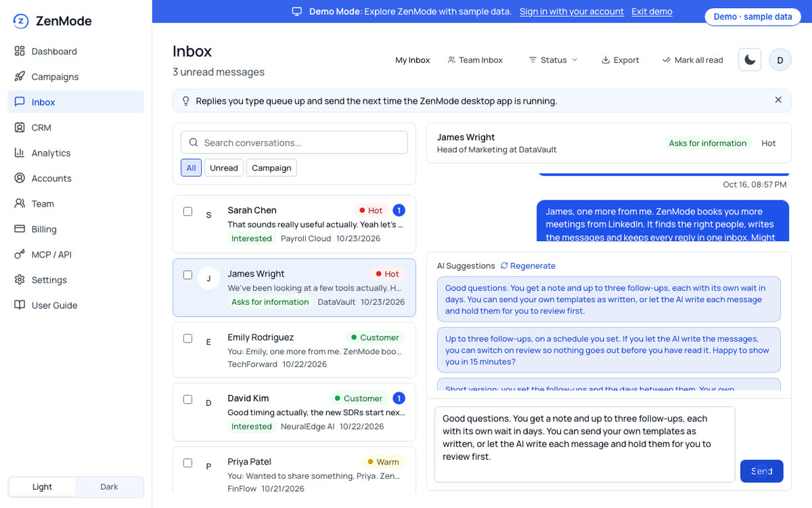812x508 pixels.
Task: Open the CRM section
Action: [x=76, y=127]
